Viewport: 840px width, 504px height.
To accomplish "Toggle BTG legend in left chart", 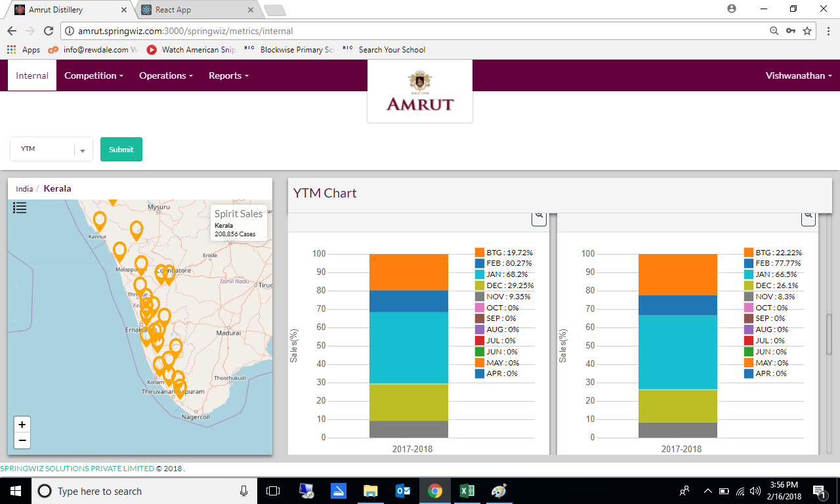I will pyautogui.click(x=503, y=253).
